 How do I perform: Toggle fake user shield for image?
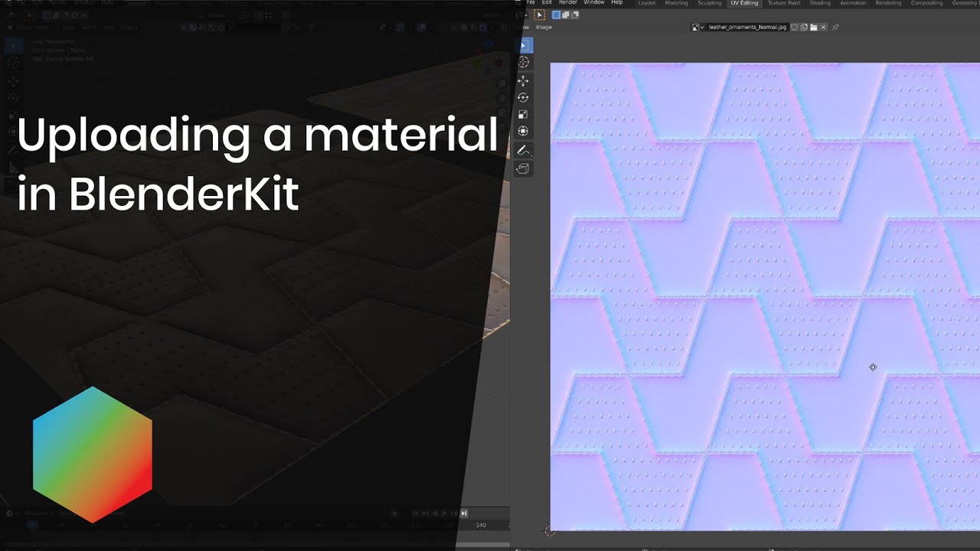coord(795,27)
